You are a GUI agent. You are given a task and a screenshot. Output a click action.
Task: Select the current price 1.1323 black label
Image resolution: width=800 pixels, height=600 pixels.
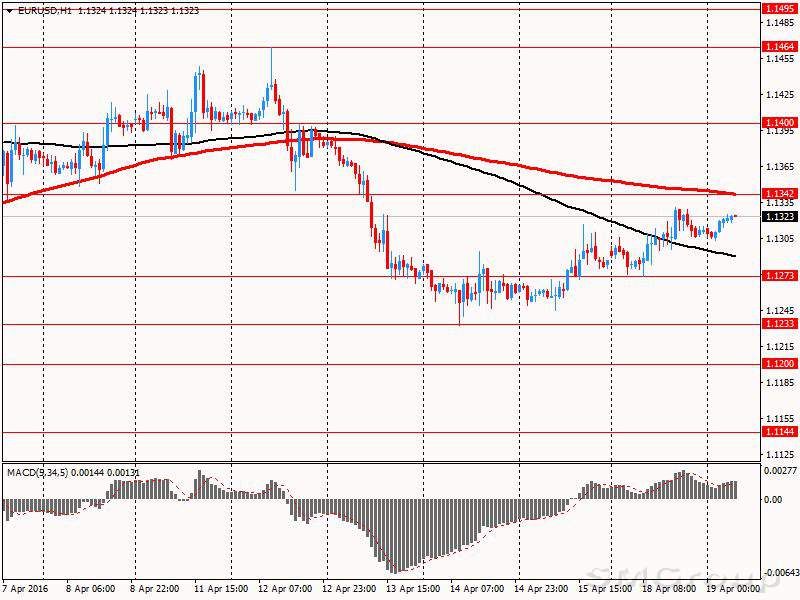click(x=779, y=216)
